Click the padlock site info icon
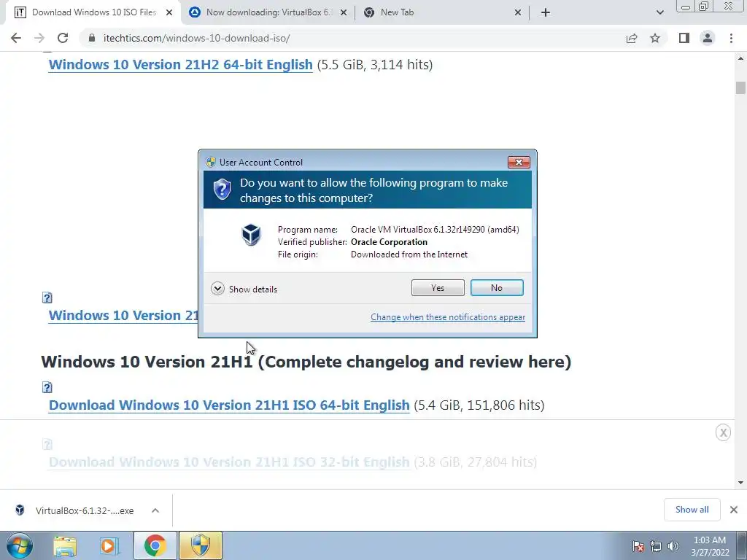This screenshot has height=560, width=747. coord(91,38)
